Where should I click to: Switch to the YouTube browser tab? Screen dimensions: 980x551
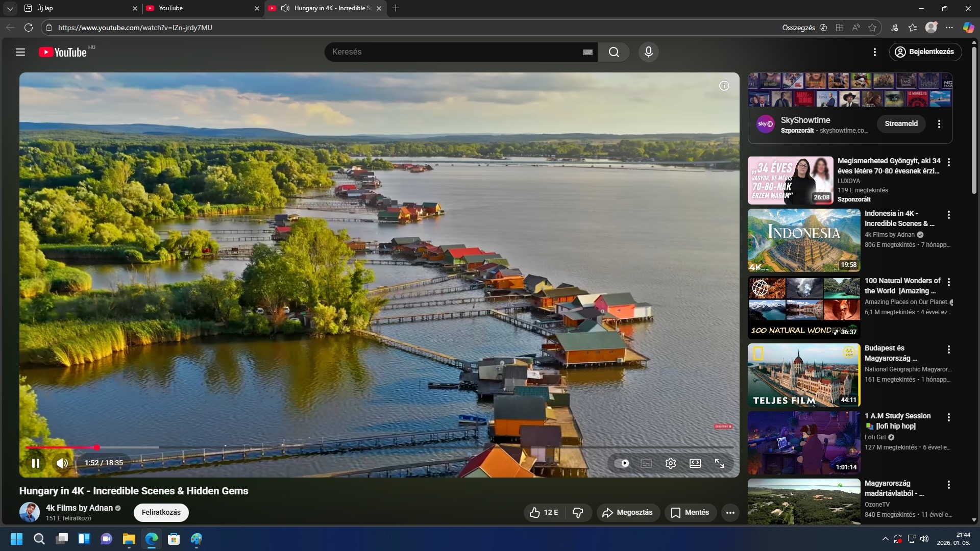(x=199, y=8)
